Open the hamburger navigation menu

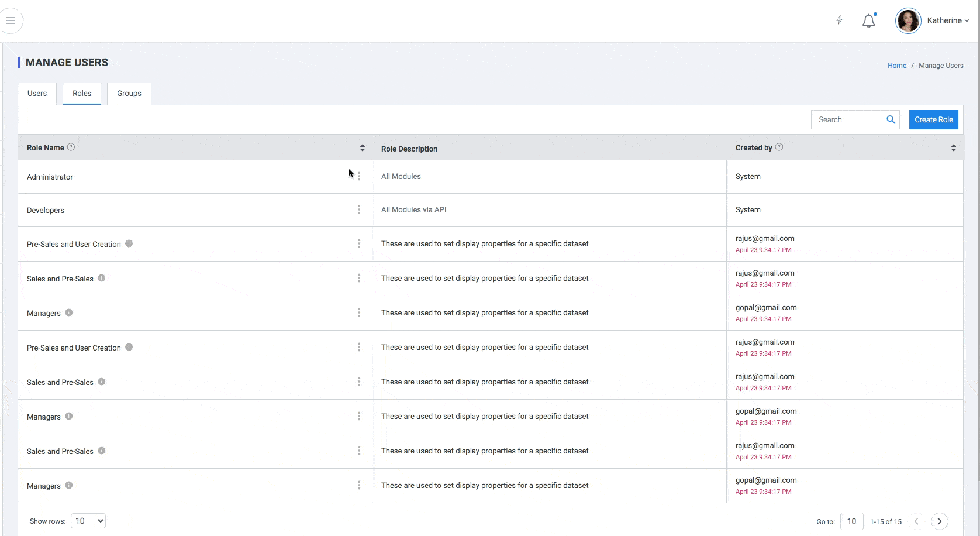click(11, 20)
